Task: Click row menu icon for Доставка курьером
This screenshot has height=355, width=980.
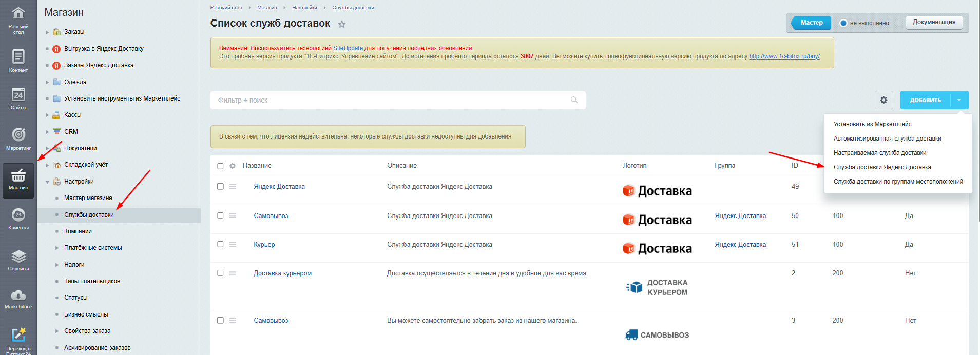Action: pos(233,273)
